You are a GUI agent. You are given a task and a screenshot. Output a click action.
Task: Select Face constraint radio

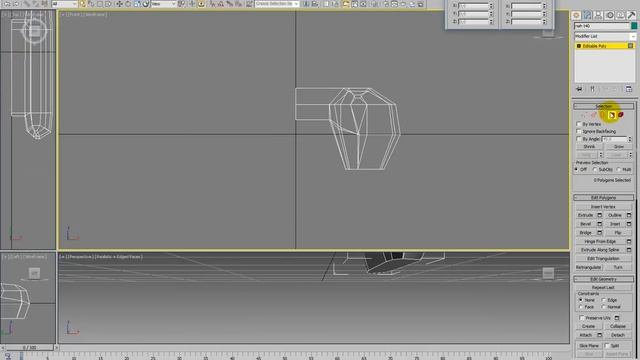(581, 307)
